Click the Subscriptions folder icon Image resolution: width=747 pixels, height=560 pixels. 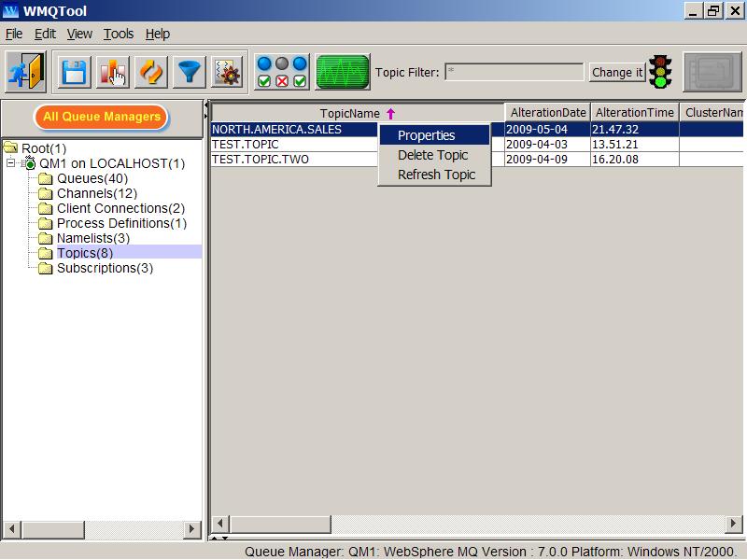[45, 268]
